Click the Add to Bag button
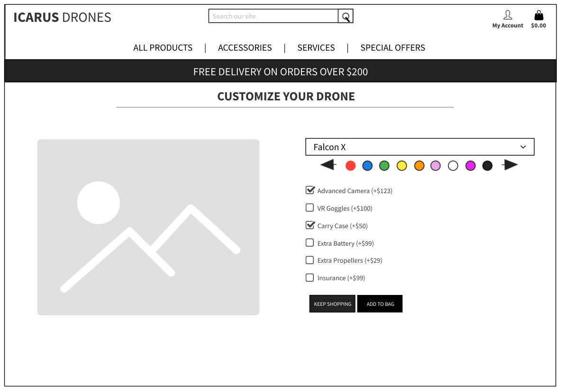The height and width of the screenshot is (392, 564). coord(380,304)
